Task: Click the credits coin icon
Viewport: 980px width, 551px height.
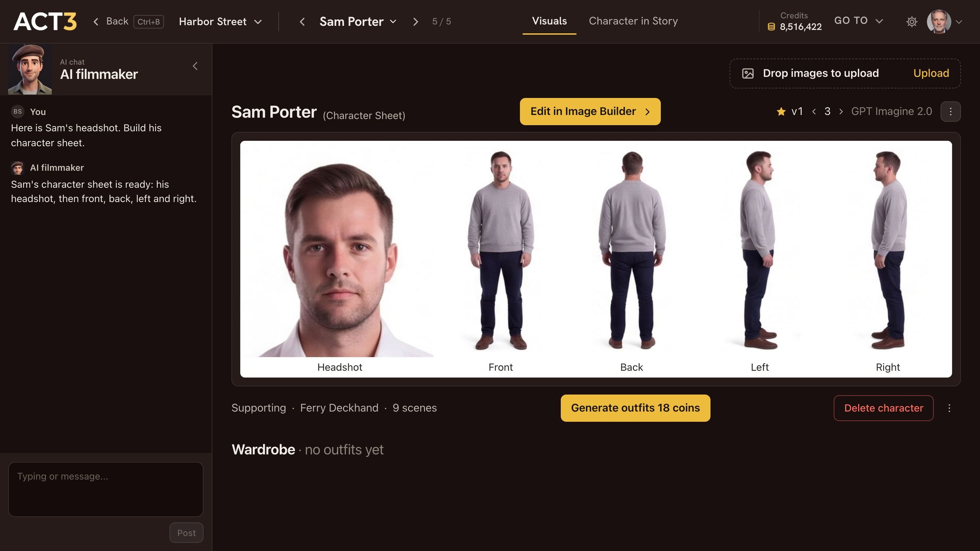Action: point(771,27)
